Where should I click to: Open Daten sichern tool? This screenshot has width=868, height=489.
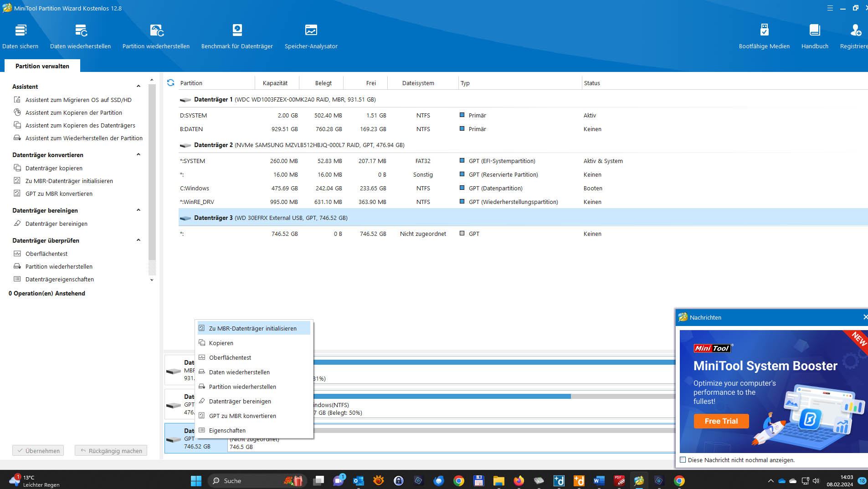(x=21, y=36)
